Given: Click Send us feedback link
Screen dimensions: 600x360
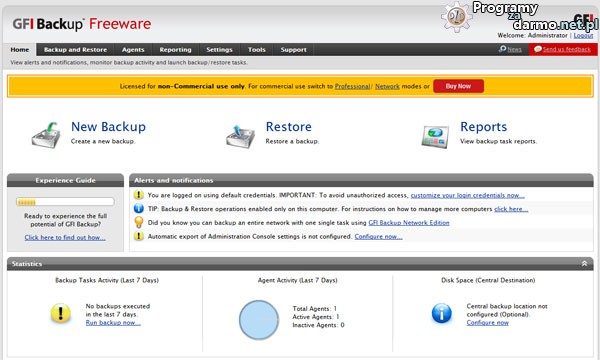Looking at the screenshot, I should point(566,49).
